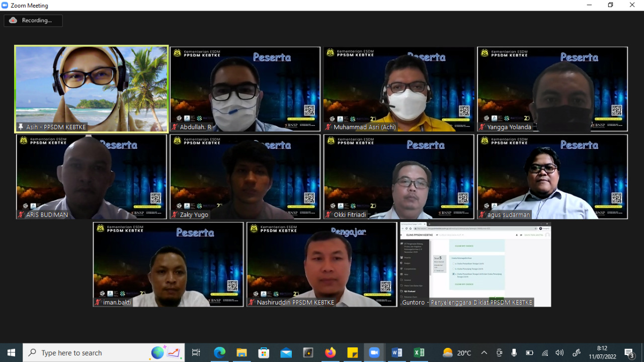Select Okki Fitriadi video tile
The height and width of the screenshot is (362, 644).
pyautogui.click(x=399, y=177)
